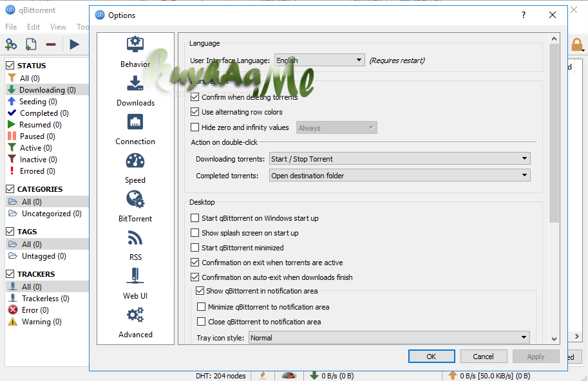The height and width of the screenshot is (381, 588).
Task: Toggle Confirm when deleting torrents checkbox
Action: pyautogui.click(x=194, y=97)
